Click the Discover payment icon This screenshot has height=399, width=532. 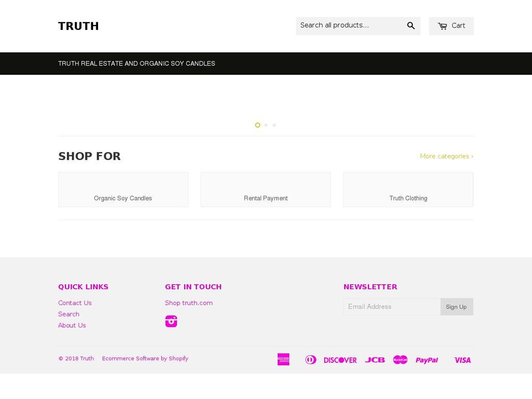pyautogui.click(x=340, y=360)
